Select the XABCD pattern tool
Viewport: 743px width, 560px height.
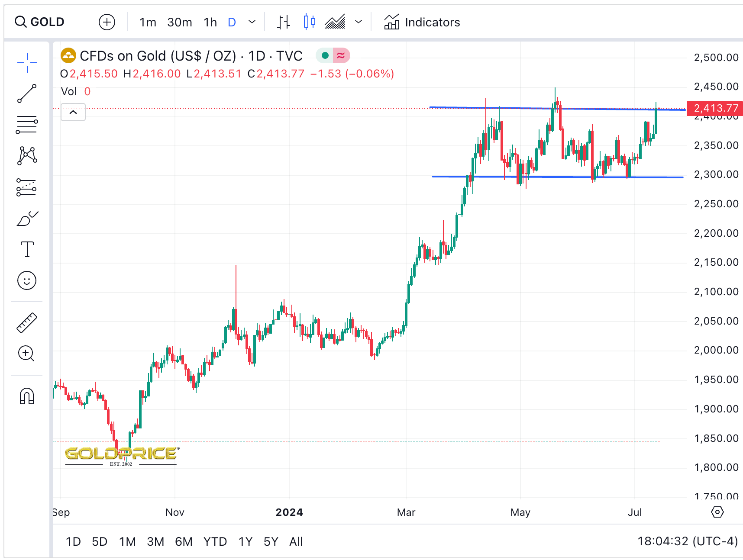(x=27, y=156)
